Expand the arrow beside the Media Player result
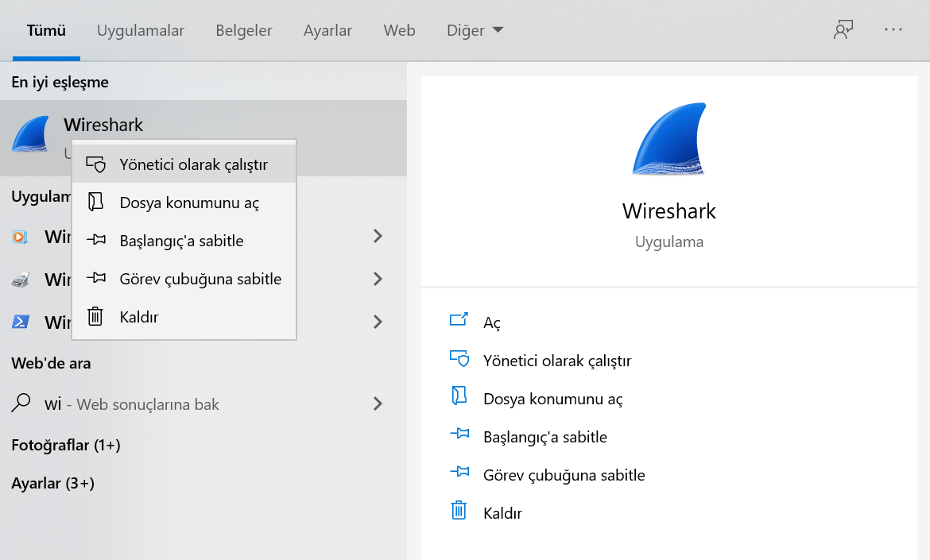 (x=378, y=237)
